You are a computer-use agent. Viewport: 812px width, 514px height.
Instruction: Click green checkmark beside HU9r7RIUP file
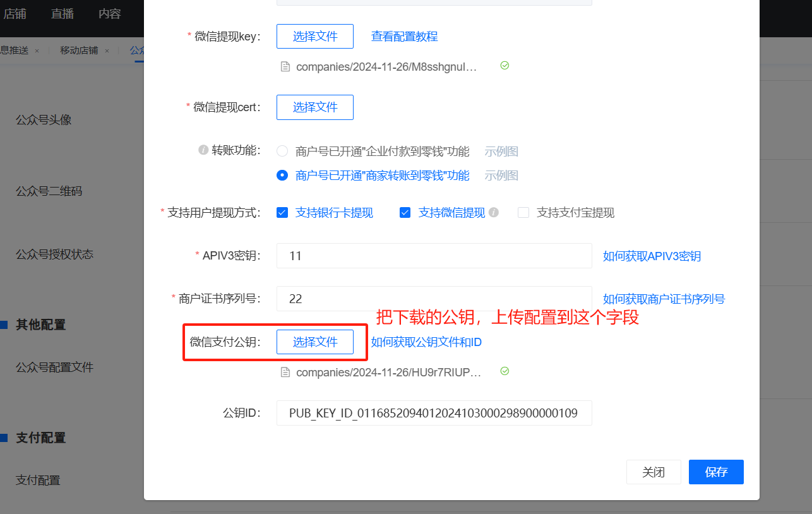coord(505,371)
